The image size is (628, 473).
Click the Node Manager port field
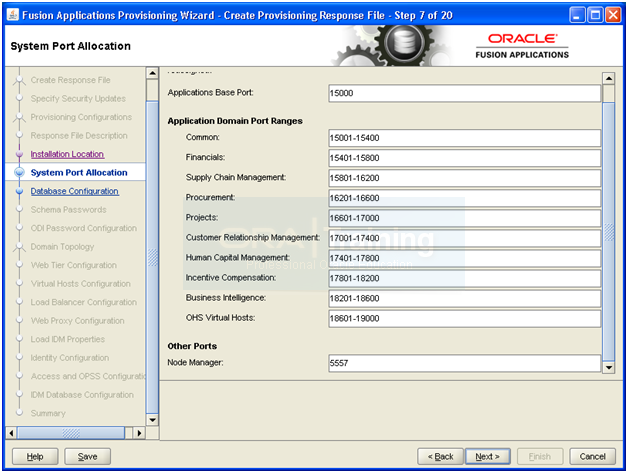pyautogui.click(x=464, y=363)
